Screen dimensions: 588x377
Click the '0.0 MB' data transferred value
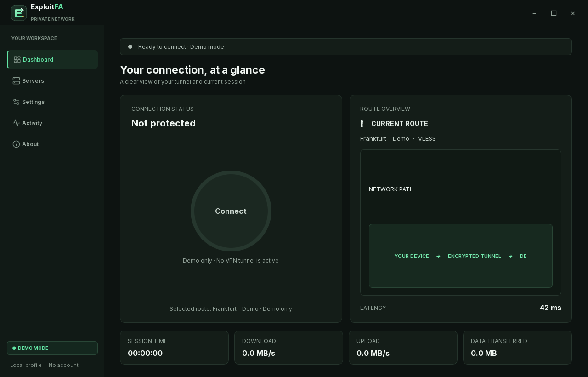484,353
